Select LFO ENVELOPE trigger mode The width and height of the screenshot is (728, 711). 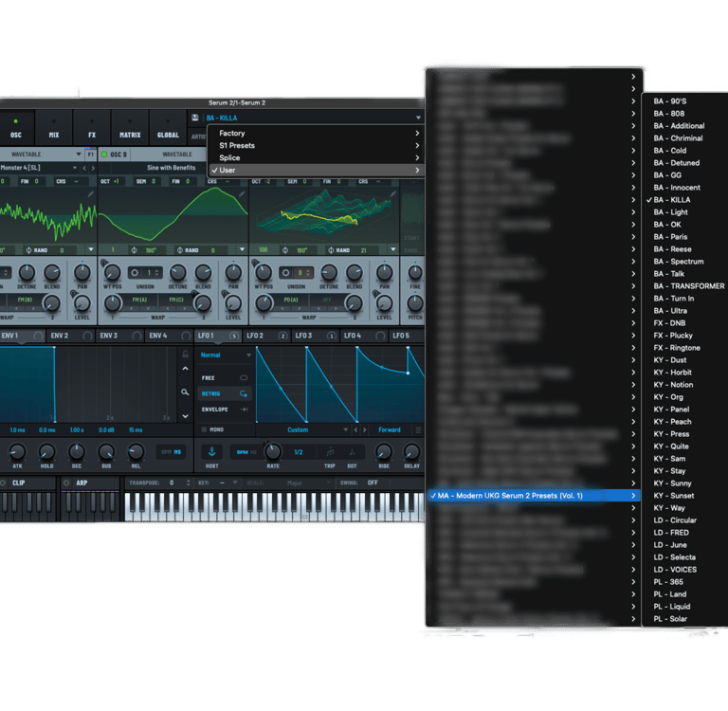[225, 410]
